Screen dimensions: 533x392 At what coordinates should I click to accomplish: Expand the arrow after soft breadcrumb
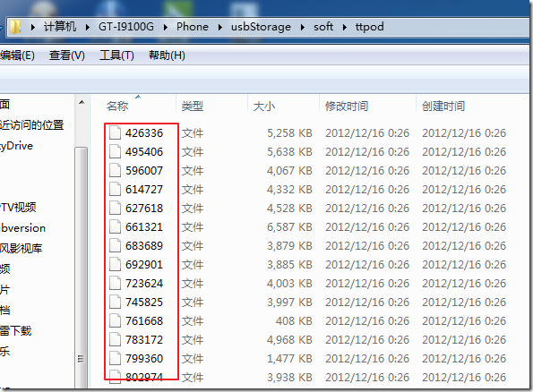(344, 27)
